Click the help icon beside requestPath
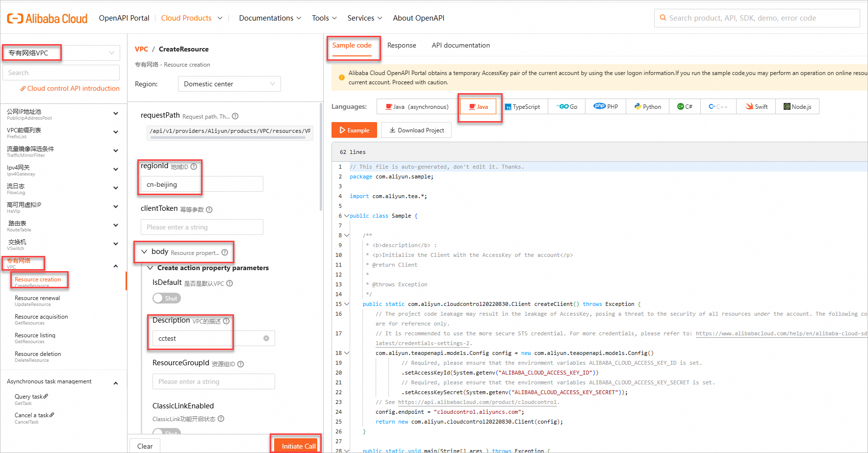This screenshot has height=453, width=868. coord(235,116)
